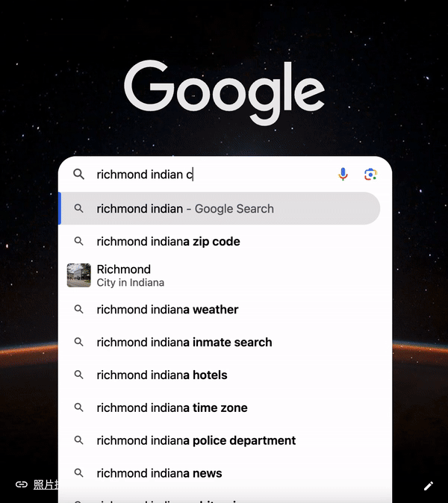
Task: Choose "richmond indian - Google Search" suggestion
Action: (185, 209)
